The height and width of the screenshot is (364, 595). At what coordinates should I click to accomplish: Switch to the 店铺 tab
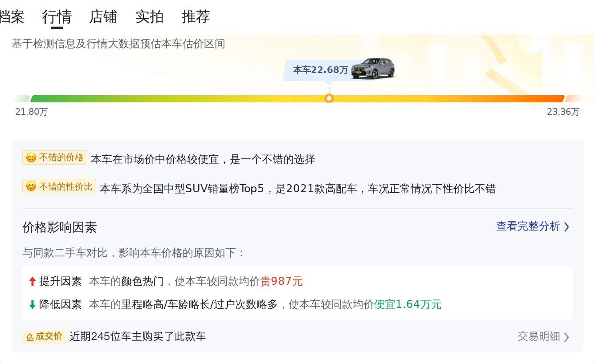[103, 17]
